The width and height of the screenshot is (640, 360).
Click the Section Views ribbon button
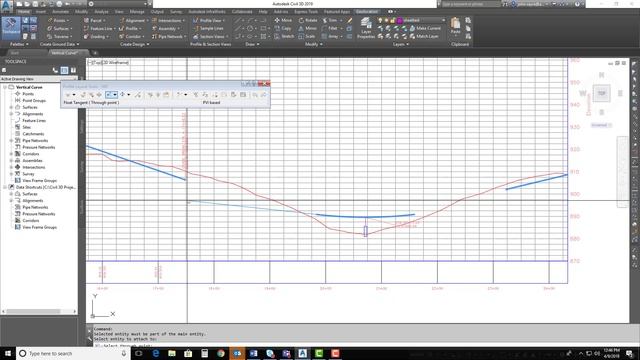(x=211, y=37)
